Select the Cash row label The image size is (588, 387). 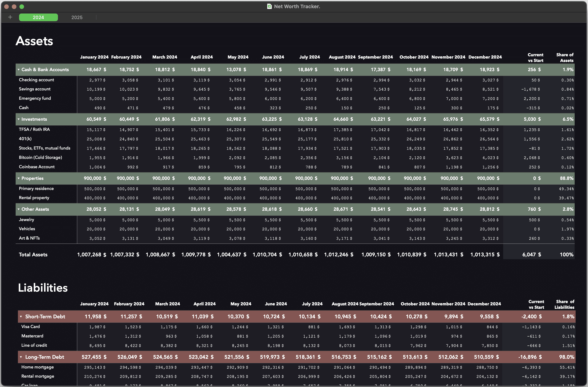pyautogui.click(x=24, y=108)
